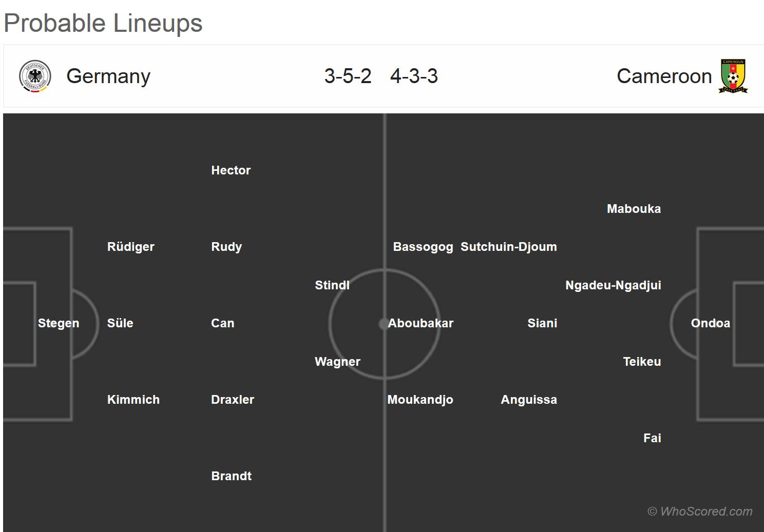Click the Germany national team crest
The width and height of the screenshot is (764, 532).
pos(35,76)
